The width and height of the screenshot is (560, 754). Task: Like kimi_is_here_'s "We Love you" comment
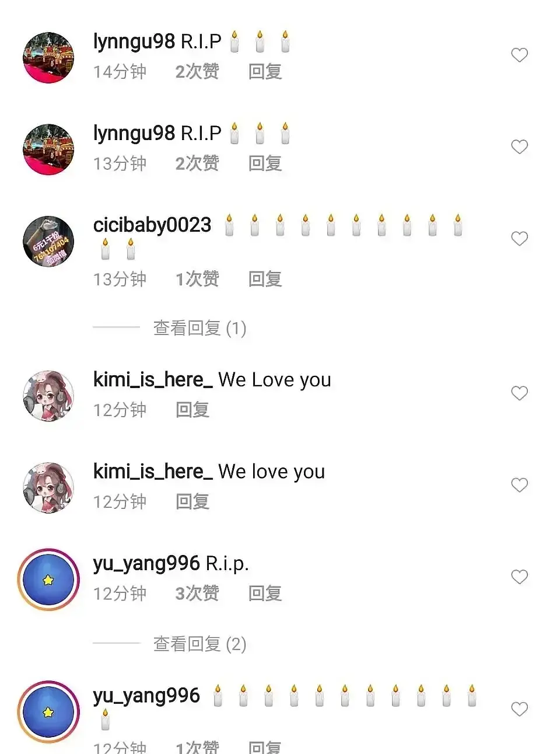pyautogui.click(x=519, y=393)
